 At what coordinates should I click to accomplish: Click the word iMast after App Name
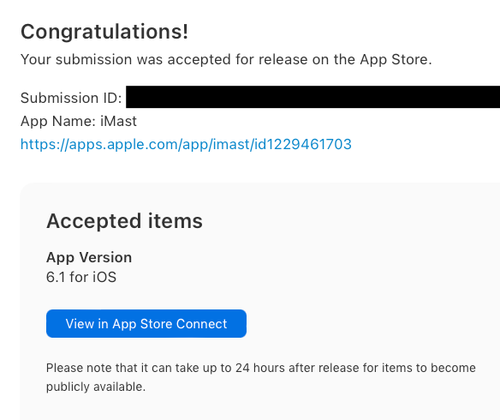(118, 121)
